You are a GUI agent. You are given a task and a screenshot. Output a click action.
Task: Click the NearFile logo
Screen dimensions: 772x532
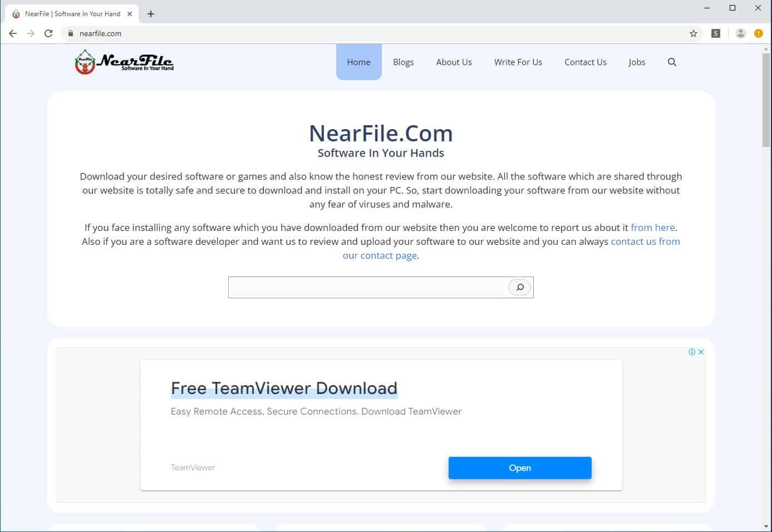[124, 62]
